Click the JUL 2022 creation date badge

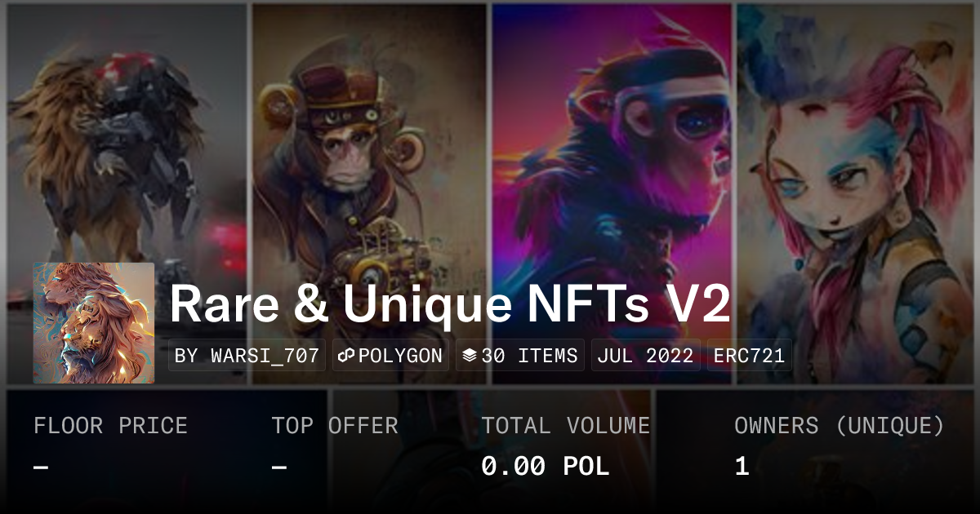coord(646,356)
